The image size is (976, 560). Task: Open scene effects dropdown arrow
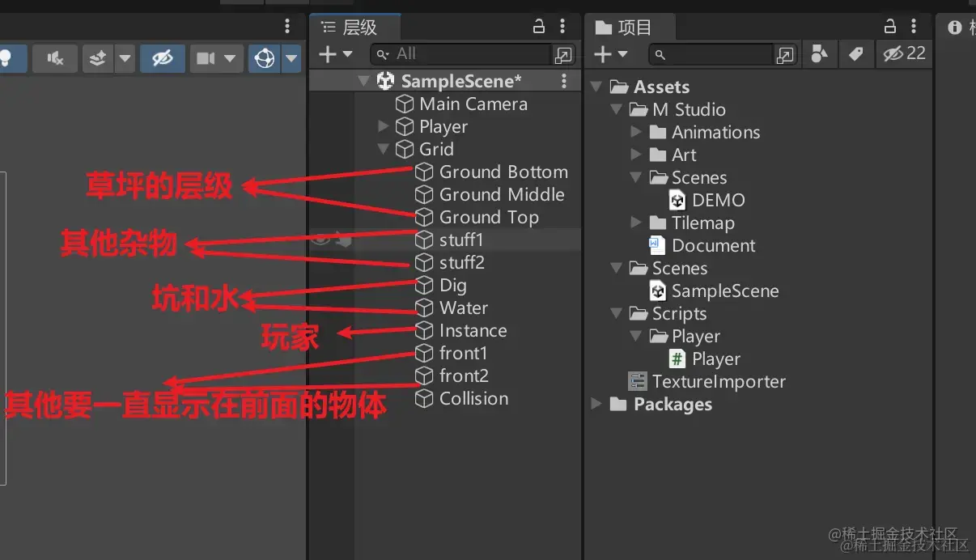click(x=125, y=58)
